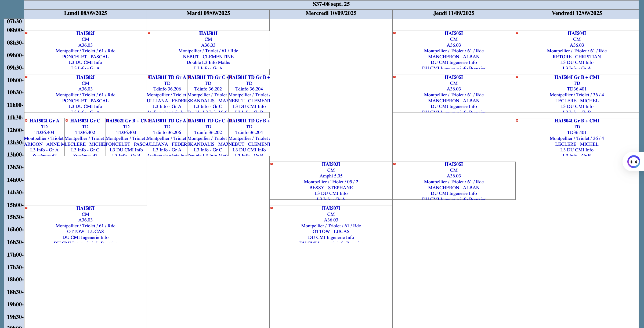
Task: Click Tdinfo 36.204 in 11h30 Tuesday TD
Action: pos(249,133)
